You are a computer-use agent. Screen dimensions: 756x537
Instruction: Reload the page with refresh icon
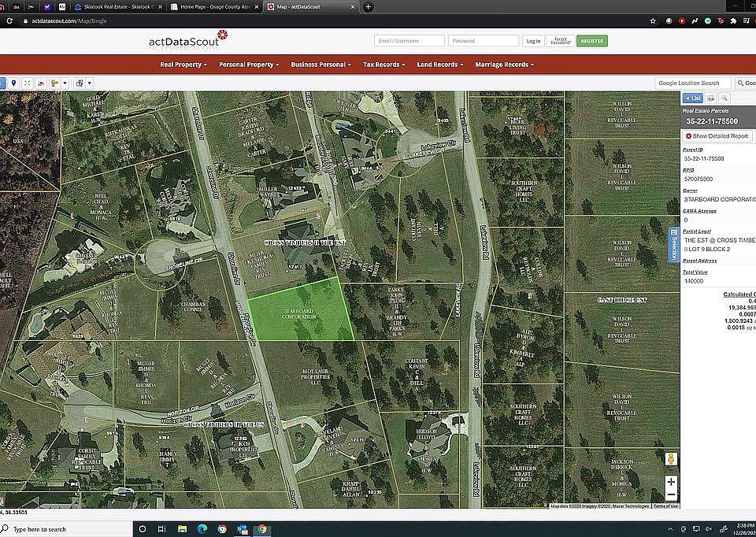pyautogui.click(x=9, y=20)
